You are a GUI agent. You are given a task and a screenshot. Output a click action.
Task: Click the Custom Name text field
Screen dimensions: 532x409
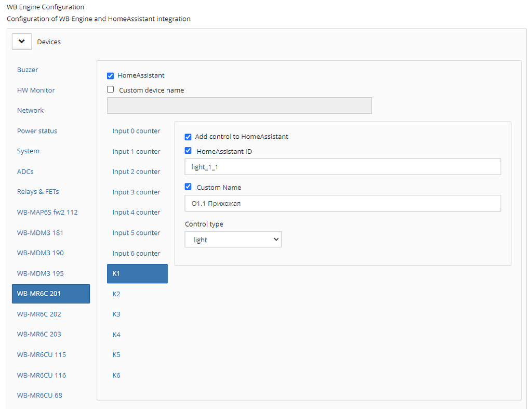click(342, 203)
